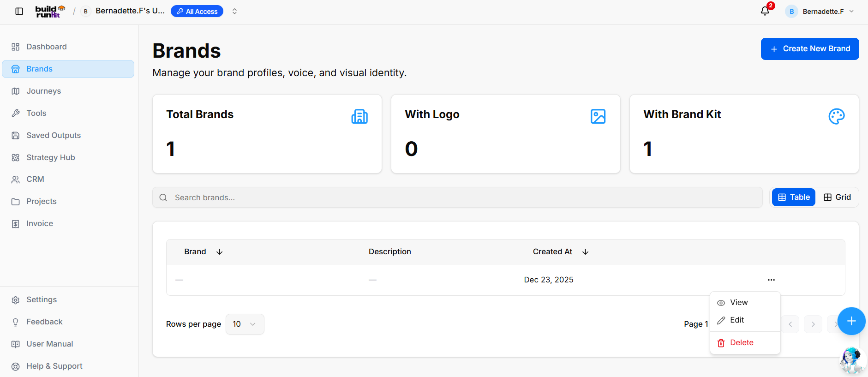Image resolution: width=868 pixels, height=377 pixels.
Task: Open Settings in the sidebar
Action: tap(68, 299)
